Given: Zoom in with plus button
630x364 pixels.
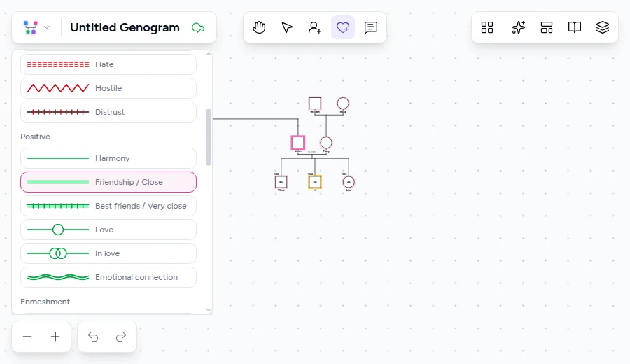Looking at the screenshot, I should tap(55, 337).
